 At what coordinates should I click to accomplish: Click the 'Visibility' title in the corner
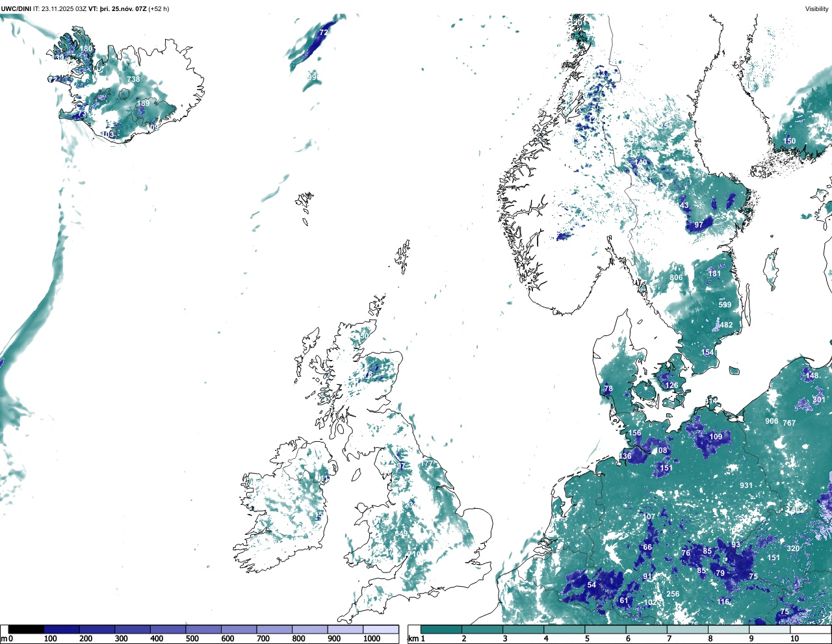[x=816, y=8]
